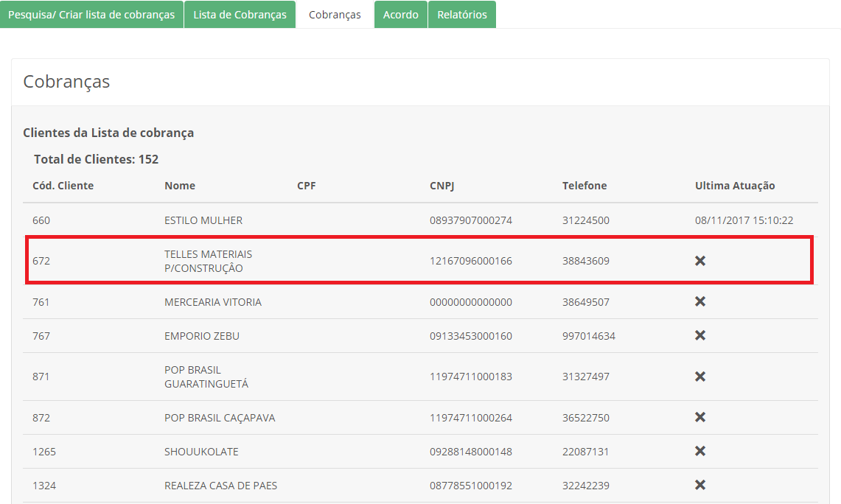Click the CPF column header
The width and height of the screenshot is (841, 504).
click(307, 186)
